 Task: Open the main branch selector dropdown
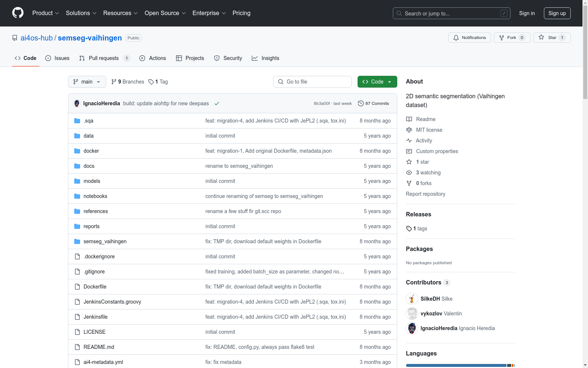(x=87, y=82)
